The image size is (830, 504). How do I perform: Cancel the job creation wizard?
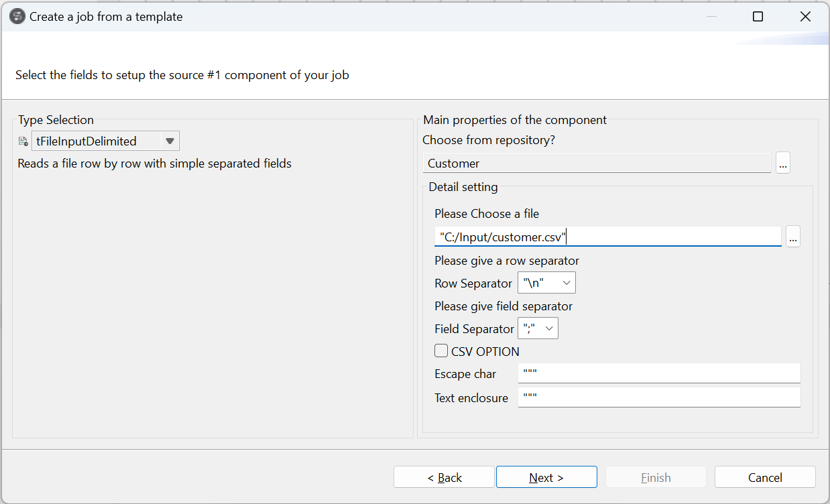[x=764, y=477]
